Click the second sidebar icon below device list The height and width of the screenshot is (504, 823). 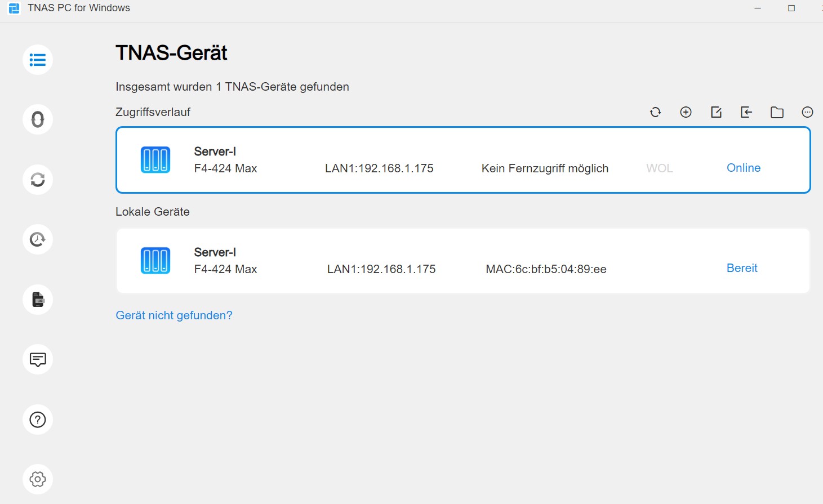click(x=38, y=119)
